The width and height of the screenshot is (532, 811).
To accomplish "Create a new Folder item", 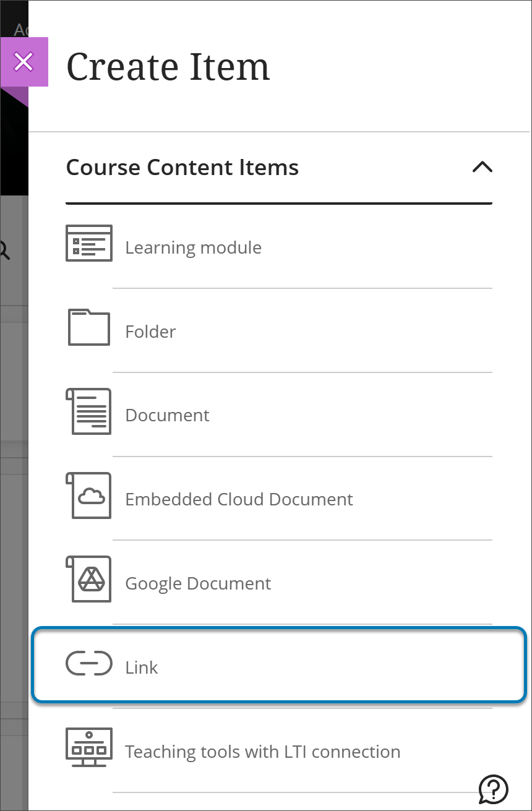I will click(150, 331).
